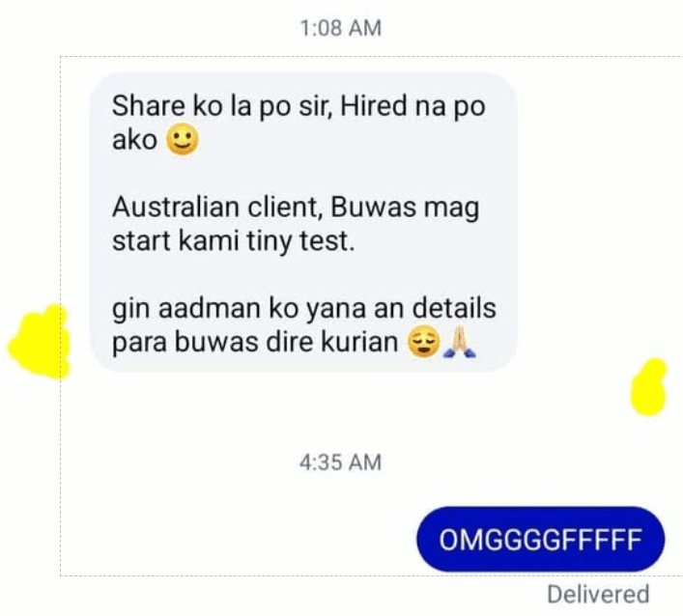The width and height of the screenshot is (683, 616).
Task: Click the 1:08 AM timestamp
Action: (x=341, y=28)
